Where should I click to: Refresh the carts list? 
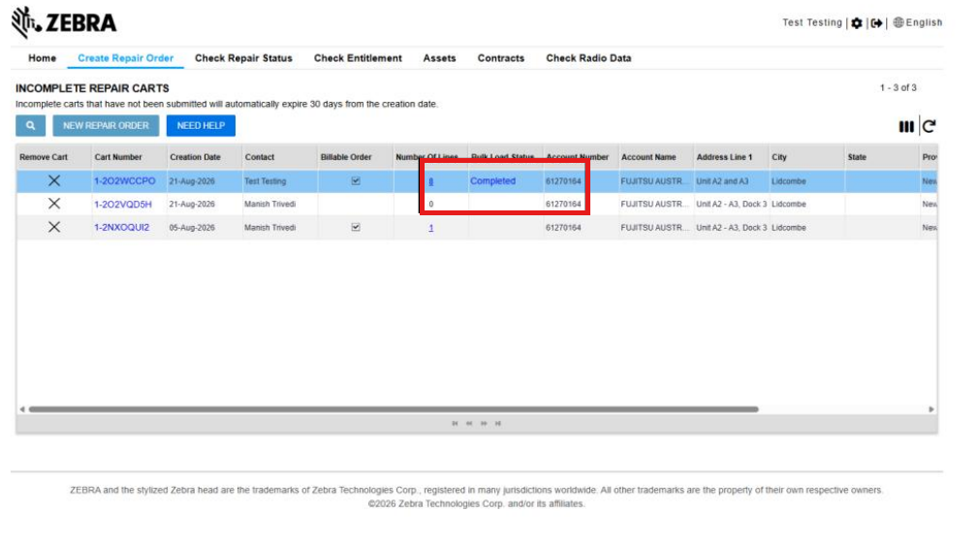(x=930, y=127)
